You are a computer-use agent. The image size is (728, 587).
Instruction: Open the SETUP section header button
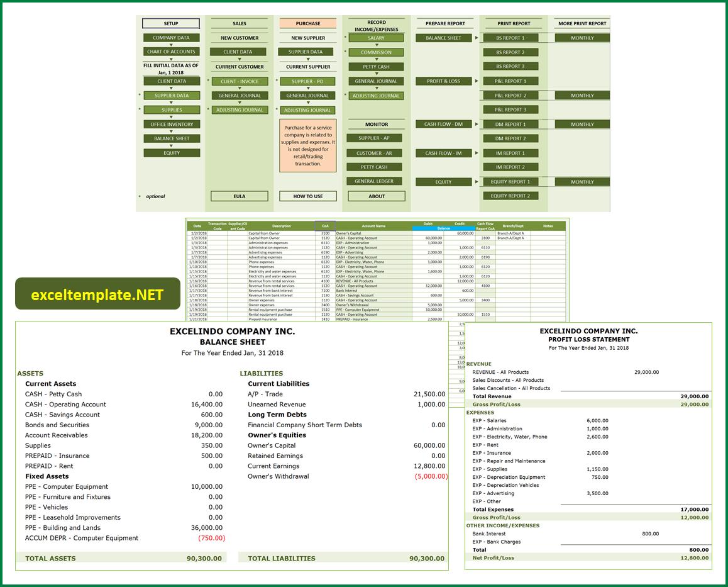coord(171,23)
